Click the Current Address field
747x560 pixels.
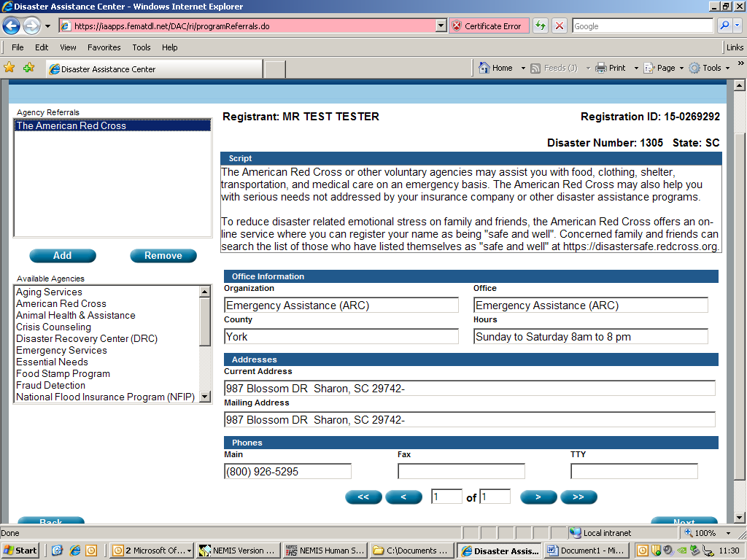(x=470, y=389)
